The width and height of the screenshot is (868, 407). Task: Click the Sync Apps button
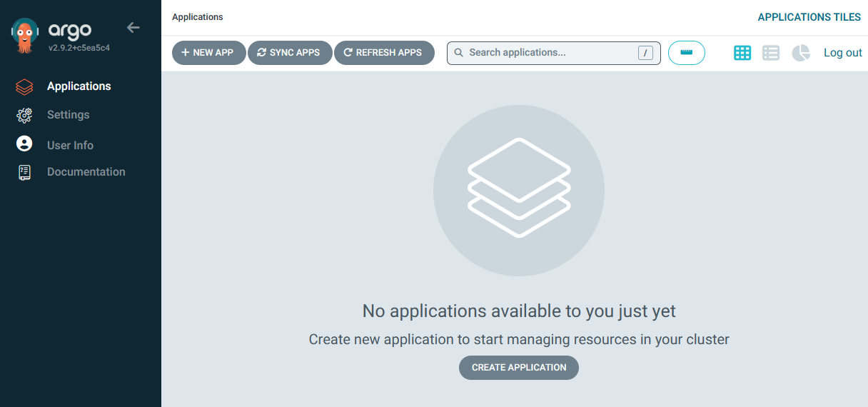pos(290,53)
